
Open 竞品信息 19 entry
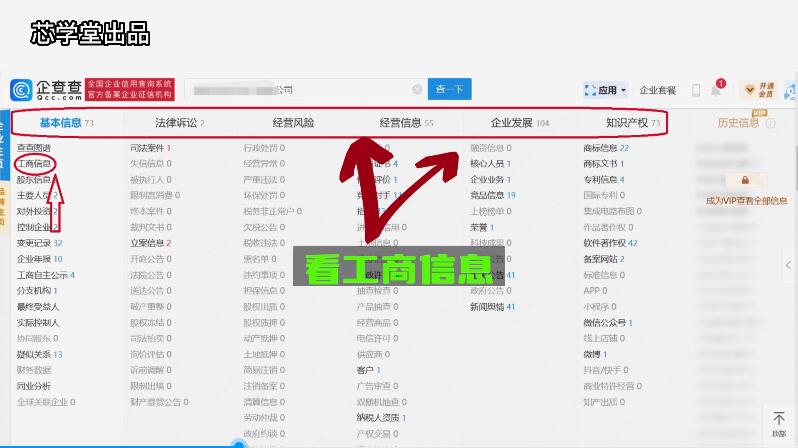[x=493, y=195]
